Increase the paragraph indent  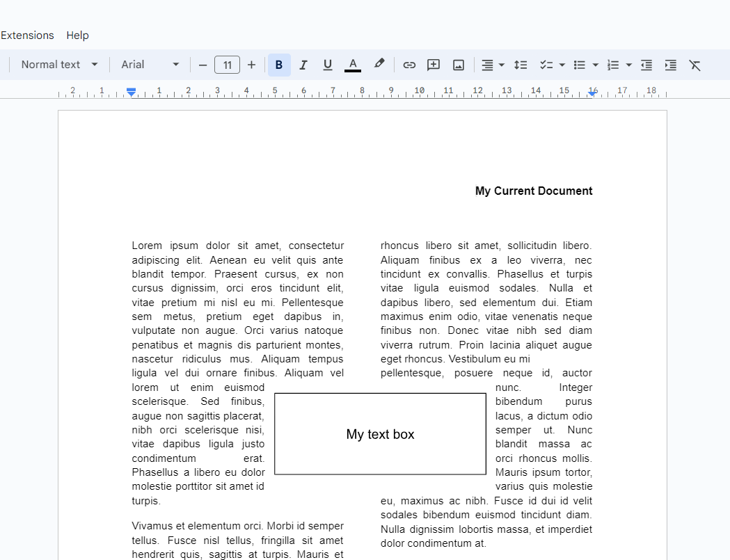(670, 65)
